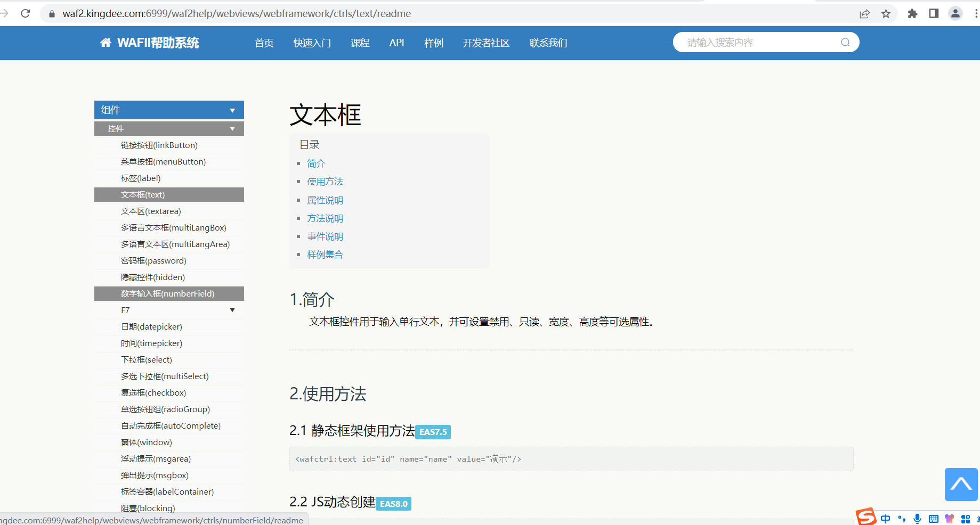The height and width of the screenshot is (525, 980).
Task: Select 下拉框(select) in sidebar
Action: click(169, 360)
